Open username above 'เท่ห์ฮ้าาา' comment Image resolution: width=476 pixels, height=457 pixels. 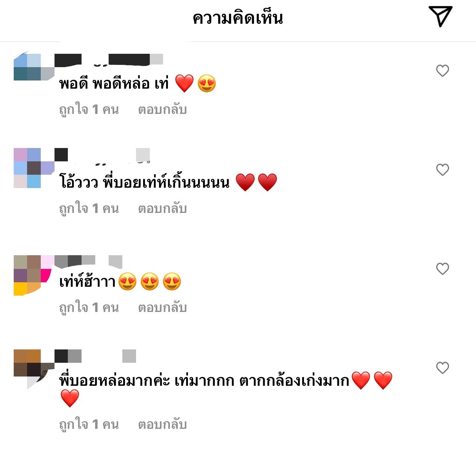click(88, 261)
